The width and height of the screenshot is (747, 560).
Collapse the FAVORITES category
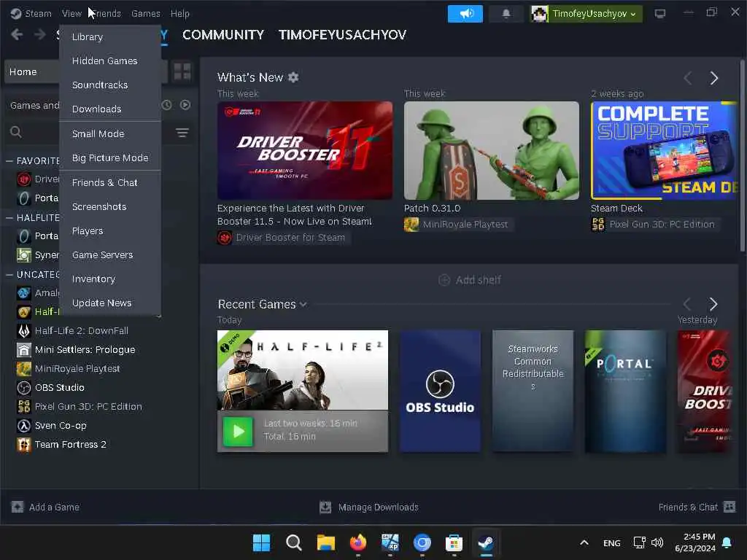point(9,161)
